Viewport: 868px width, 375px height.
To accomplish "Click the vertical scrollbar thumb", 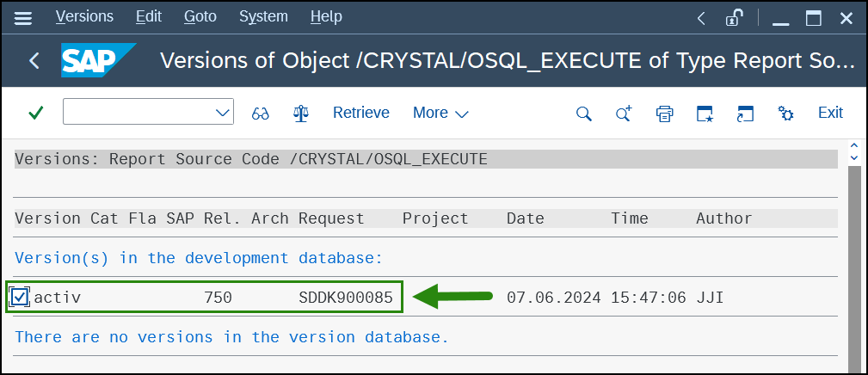I will tap(855, 269).
